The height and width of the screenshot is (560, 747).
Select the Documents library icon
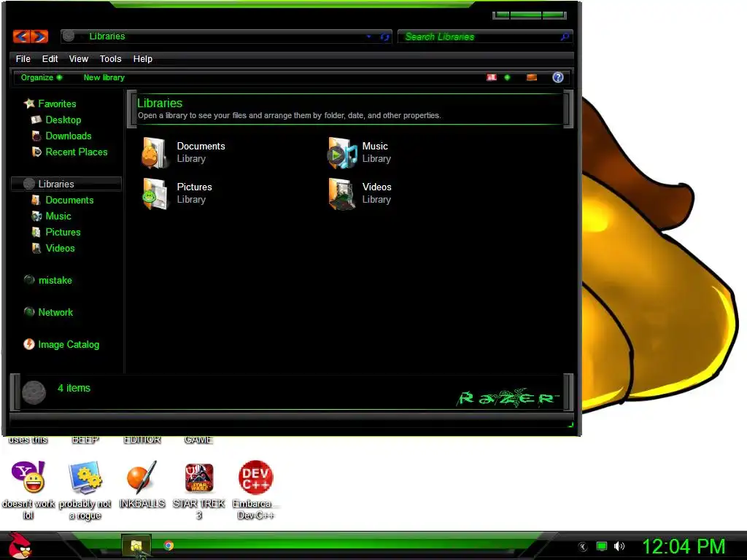pyautogui.click(x=155, y=152)
